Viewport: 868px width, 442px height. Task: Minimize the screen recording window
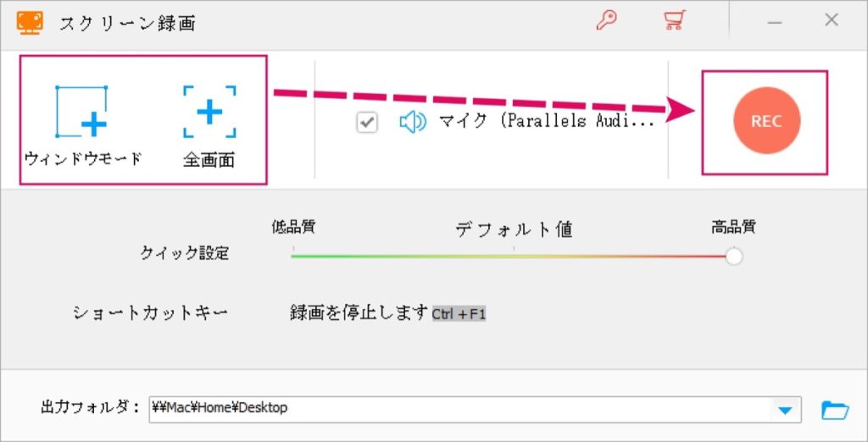point(775,21)
